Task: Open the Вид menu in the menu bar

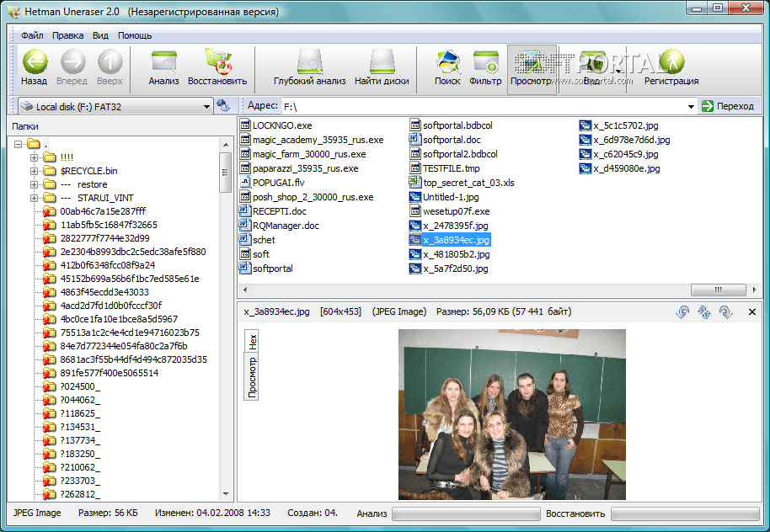Action: [x=100, y=35]
